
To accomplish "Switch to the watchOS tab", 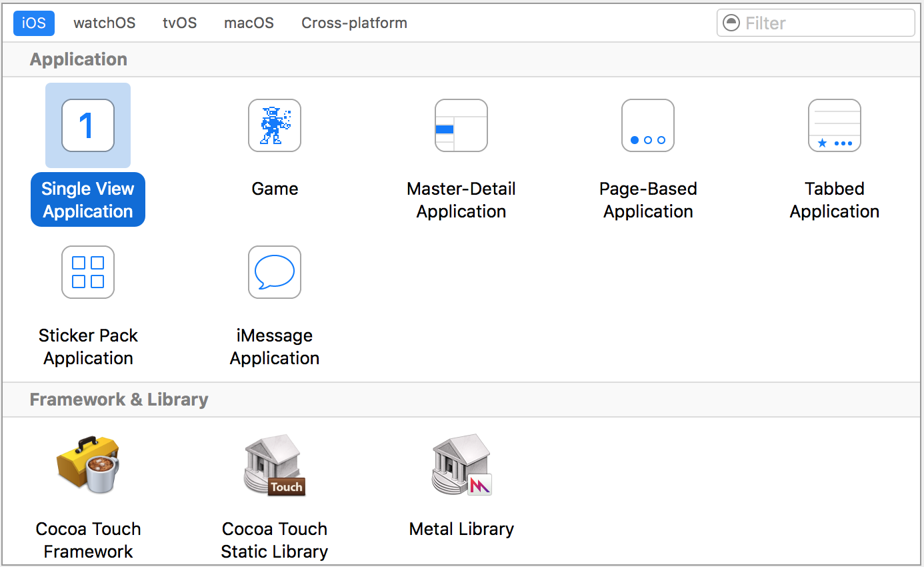I will coord(105,23).
